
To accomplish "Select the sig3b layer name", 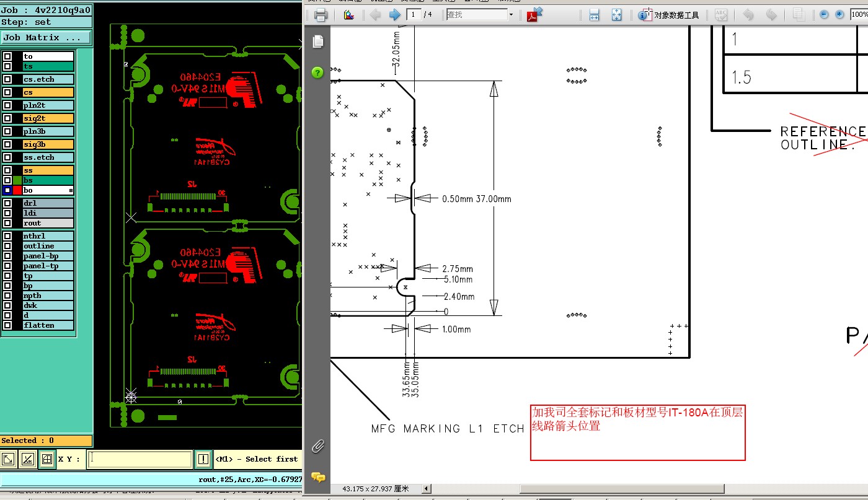I will [48, 144].
